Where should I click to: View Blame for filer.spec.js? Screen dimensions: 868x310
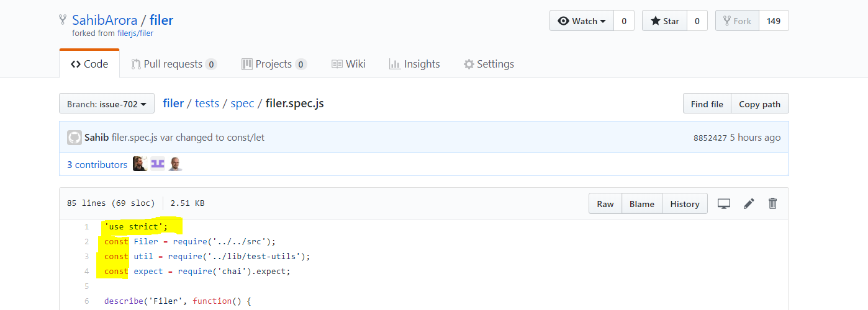[642, 204]
